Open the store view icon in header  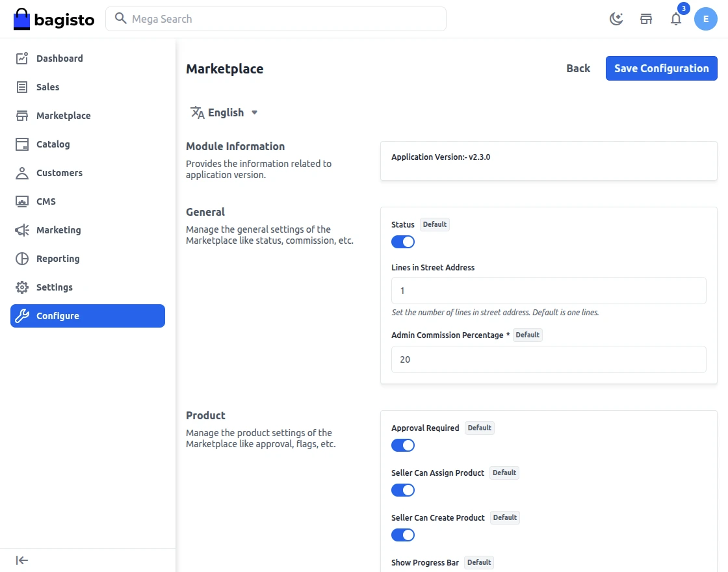(645, 19)
